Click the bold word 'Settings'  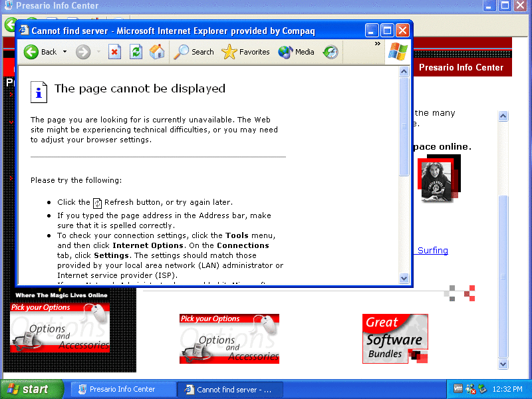pyautogui.click(x=111, y=255)
